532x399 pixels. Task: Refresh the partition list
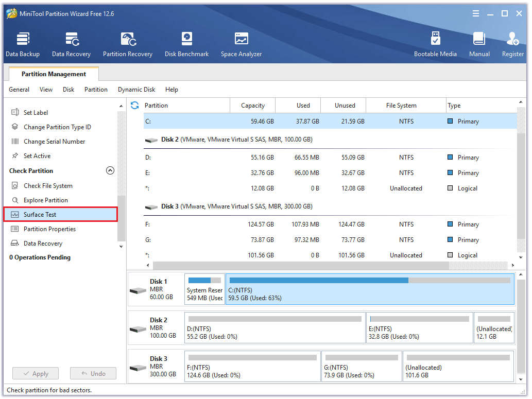(x=135, y=106)
